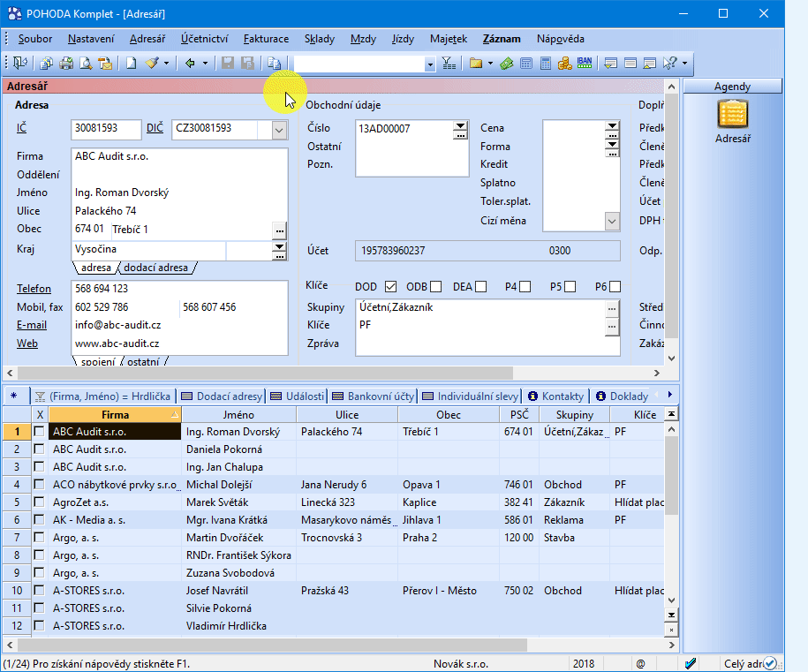Image resolution: width=808 pixels, height=672 pixels.
Task: Expand the toolbar search combo box arrow
Action: (430, 64)
